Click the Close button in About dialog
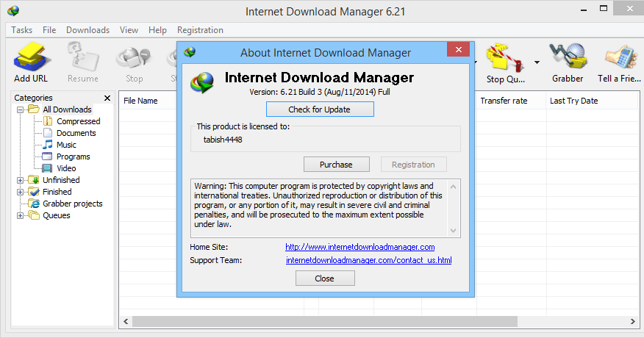644x338 pixels. point(325,278)
